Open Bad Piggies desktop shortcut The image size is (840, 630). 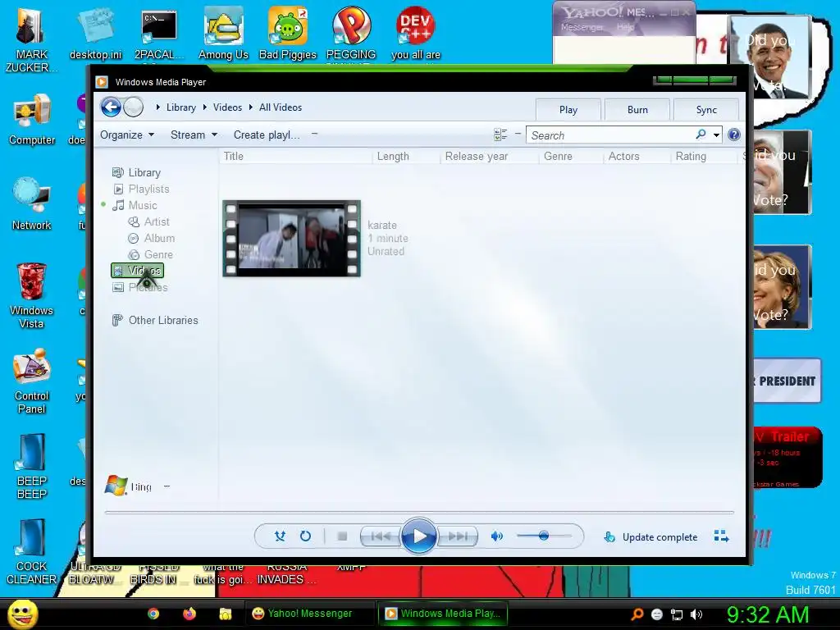click(288, 34)
